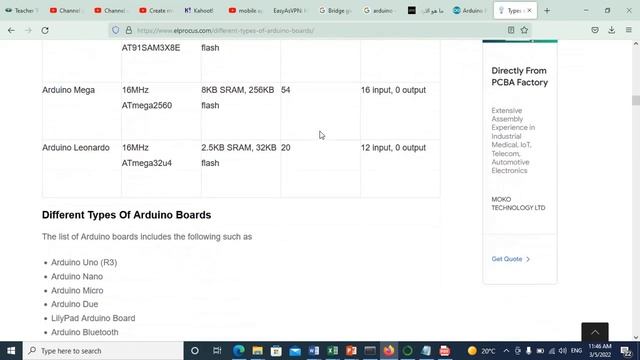This screenshot has height=360, width=640.
Task: Click the back-to-top arrow button
Action: point(595,332)
